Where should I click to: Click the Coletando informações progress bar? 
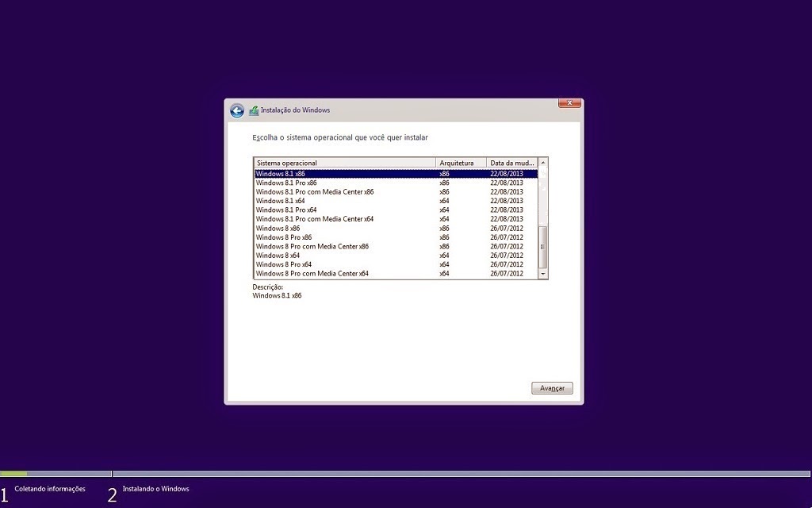56,473
